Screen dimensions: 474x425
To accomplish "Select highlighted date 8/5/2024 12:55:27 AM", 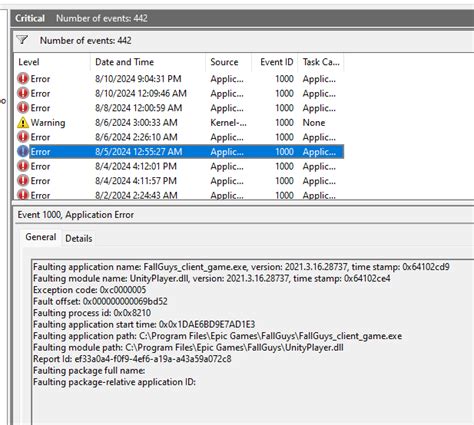I will [x=139, y=152].
